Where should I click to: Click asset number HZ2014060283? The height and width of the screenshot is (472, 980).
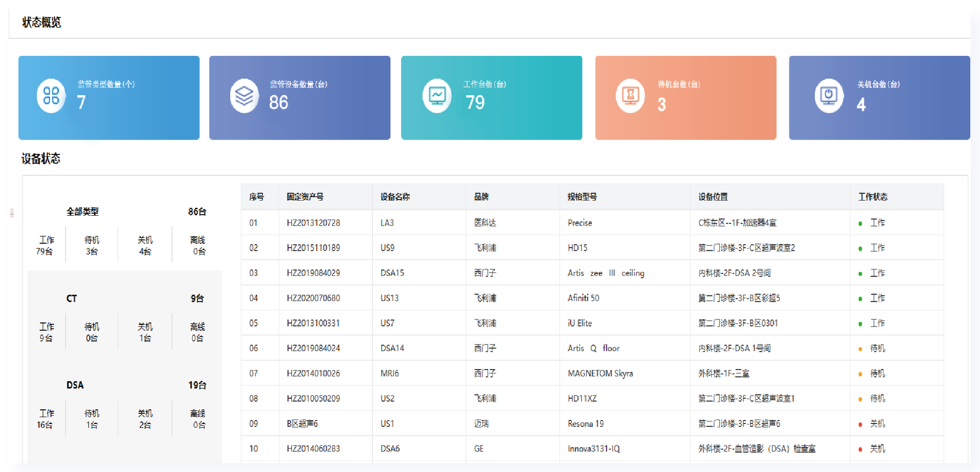[x=313, y=449]
